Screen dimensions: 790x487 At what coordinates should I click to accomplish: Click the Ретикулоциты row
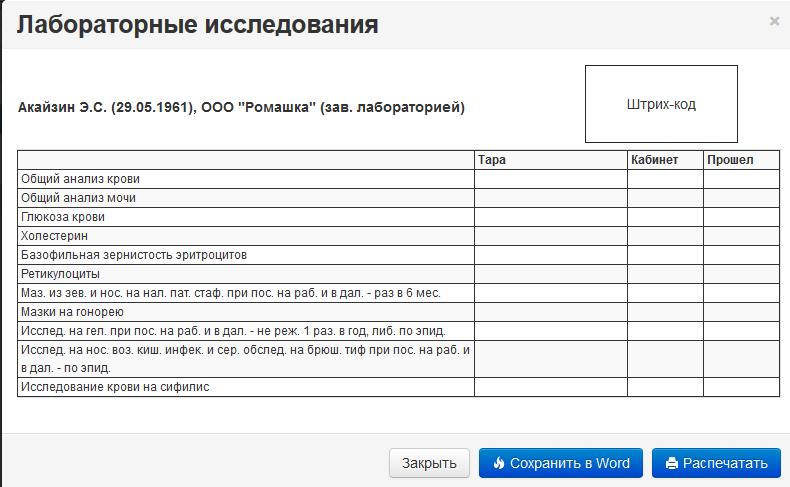[x=399, y=274]
